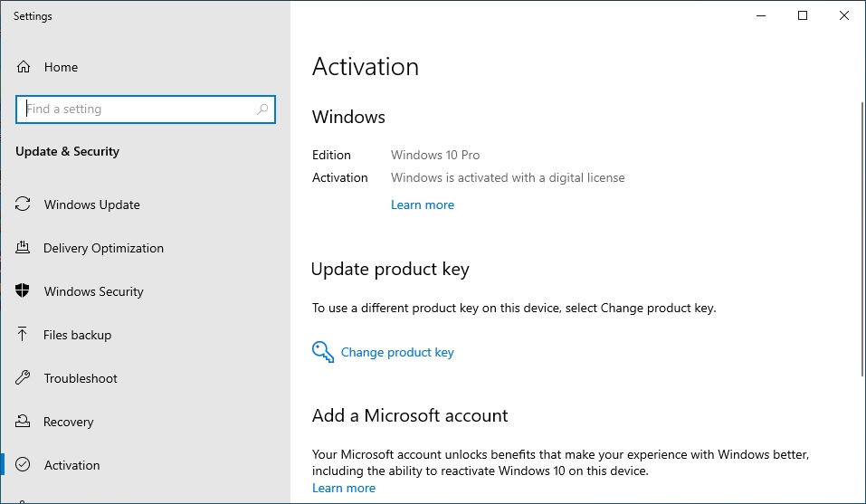Viewport: 866px width, 504px height.
Task: Click the key icon beside Change product key
Action: (323, 352)
